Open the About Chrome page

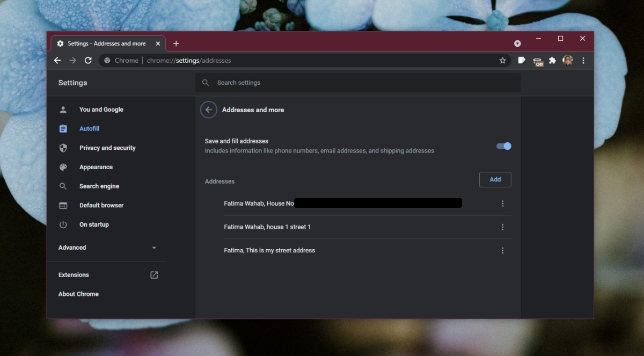point(78,294)
